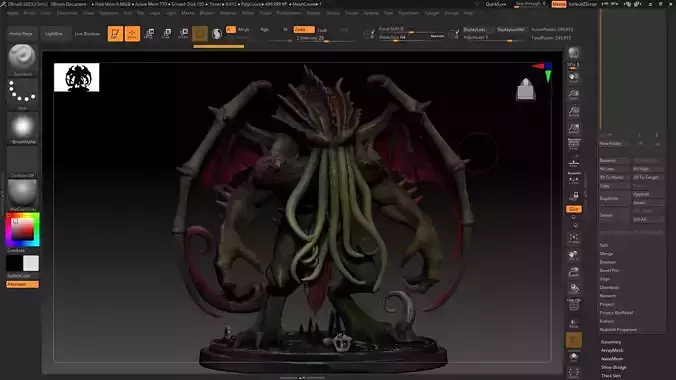Select the Scale transform icon

click(x=166, y=33)
